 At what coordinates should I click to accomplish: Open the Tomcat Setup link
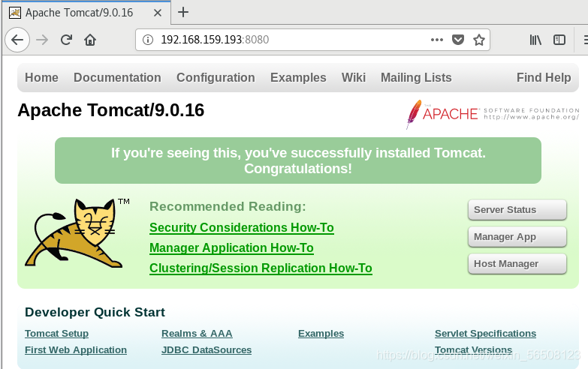(56, 334)
